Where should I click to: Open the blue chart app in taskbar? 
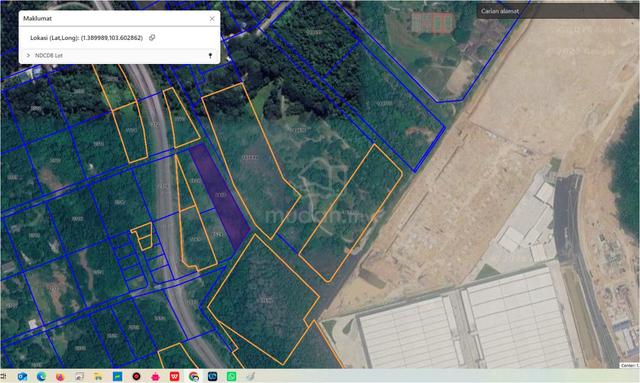coord(118,376)
